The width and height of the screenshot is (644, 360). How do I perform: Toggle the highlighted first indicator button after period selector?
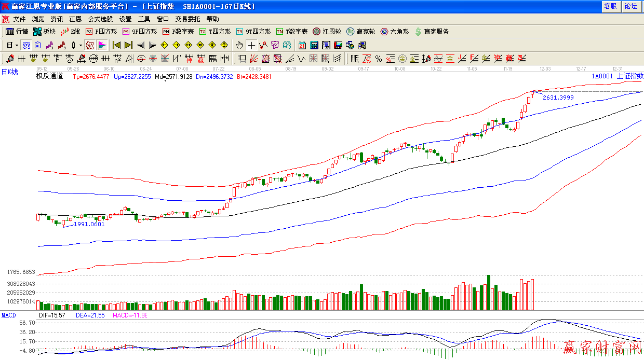pos(26,45)
